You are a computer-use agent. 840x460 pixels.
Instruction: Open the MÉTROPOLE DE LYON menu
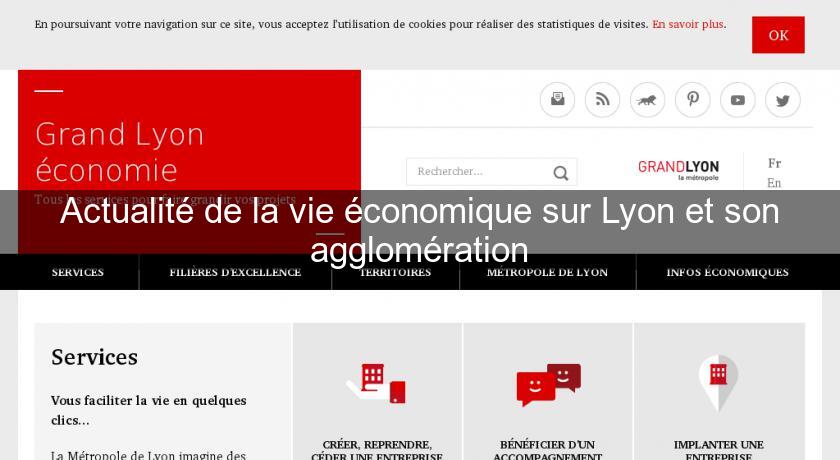tap(548, 272)
